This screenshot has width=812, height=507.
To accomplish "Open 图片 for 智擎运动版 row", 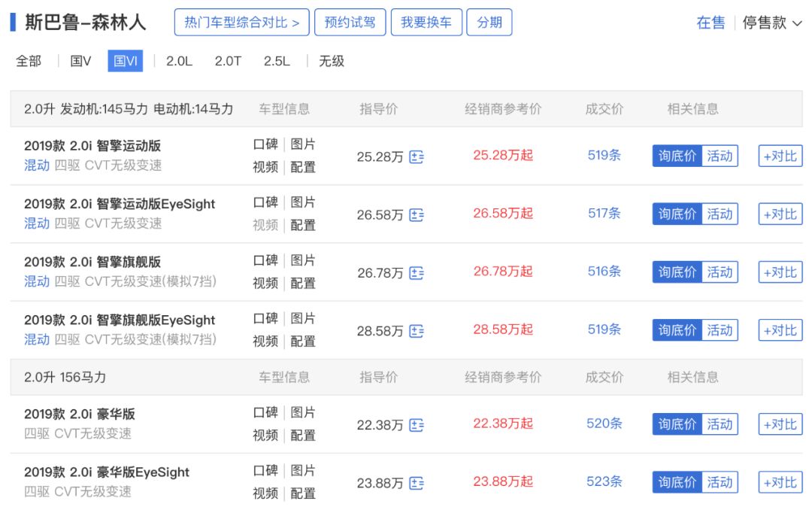I will pos(303,144).
